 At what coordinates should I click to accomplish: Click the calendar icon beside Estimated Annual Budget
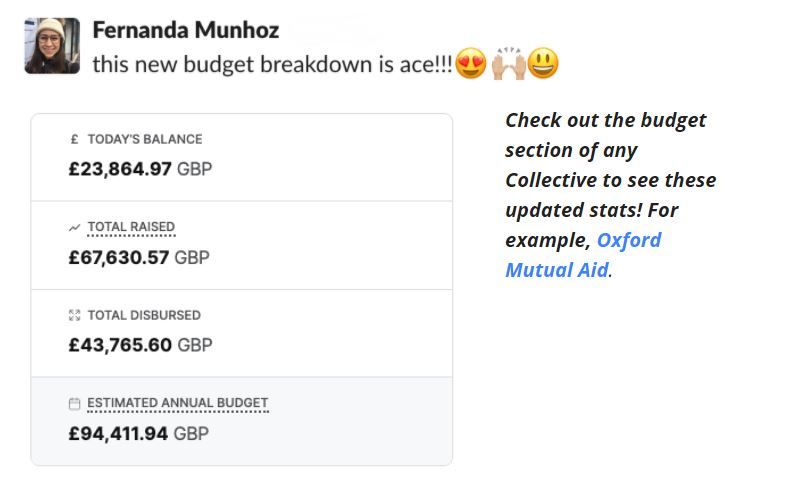(74, 404)
